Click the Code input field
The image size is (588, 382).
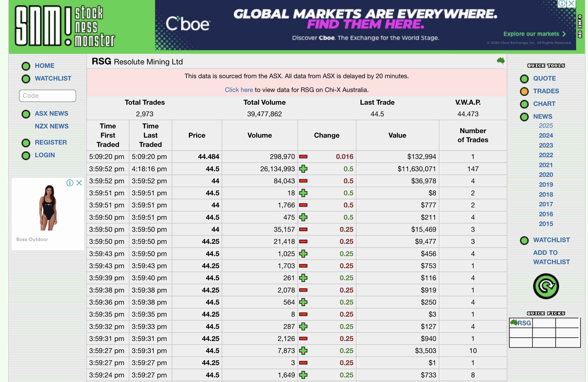[48, 96]
